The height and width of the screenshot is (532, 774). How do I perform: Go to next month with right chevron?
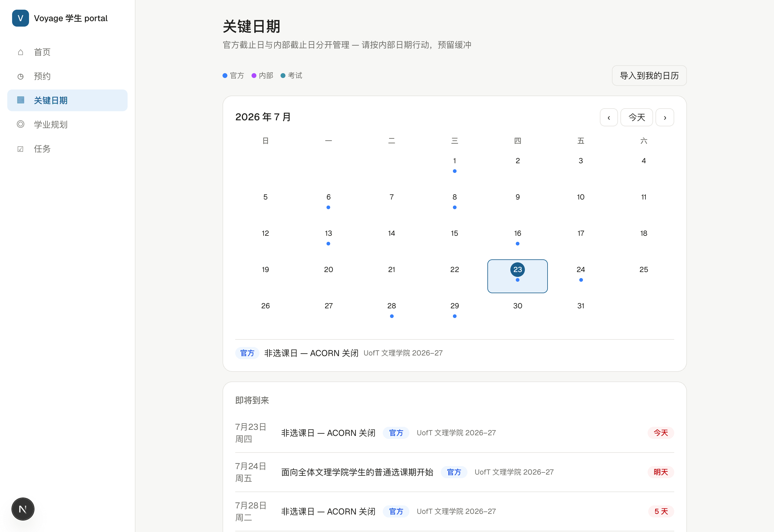click(x=665, y=117)
